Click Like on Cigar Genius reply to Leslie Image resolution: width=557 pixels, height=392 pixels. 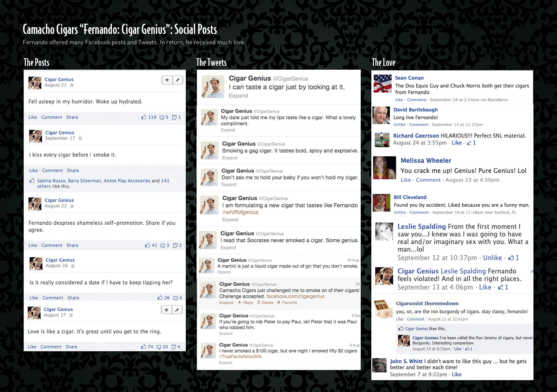tap(485, 287)
